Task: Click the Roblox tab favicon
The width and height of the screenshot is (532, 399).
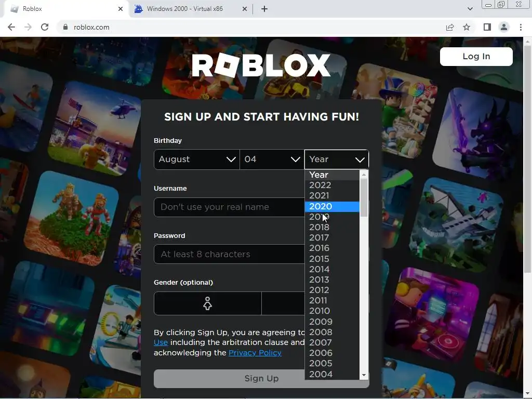Action: tap(15, 9)
